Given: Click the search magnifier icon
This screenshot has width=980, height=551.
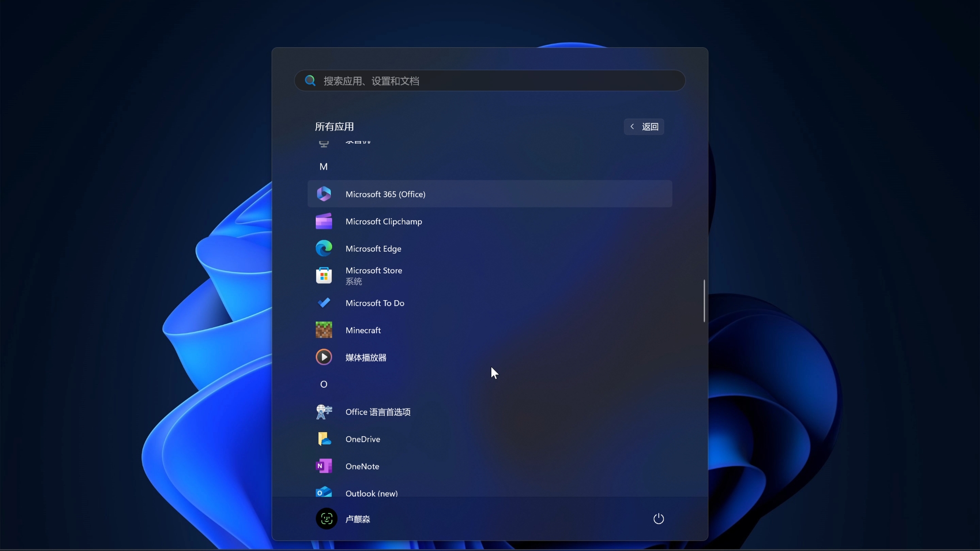Looking at the screenshot, I should click(x=310, y=81).
